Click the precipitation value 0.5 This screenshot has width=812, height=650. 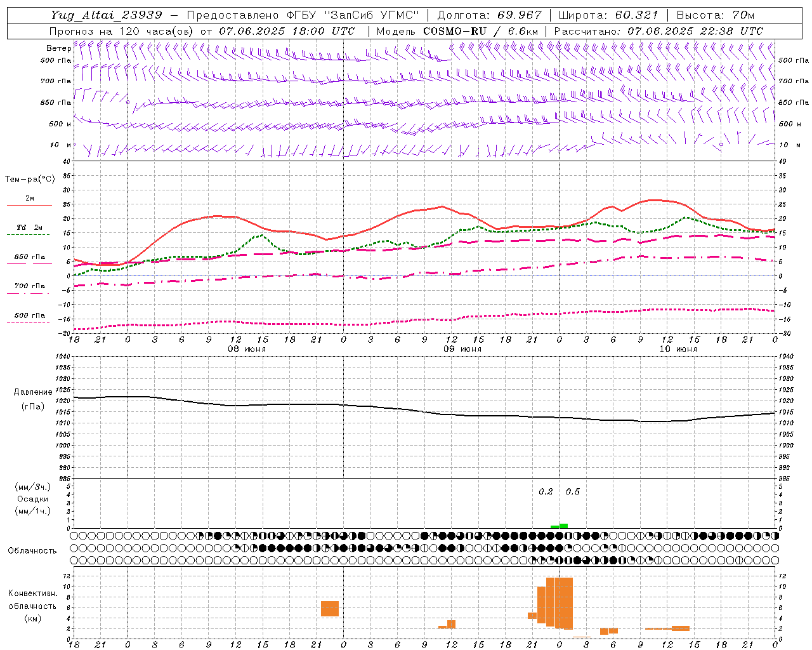(572, 491)
